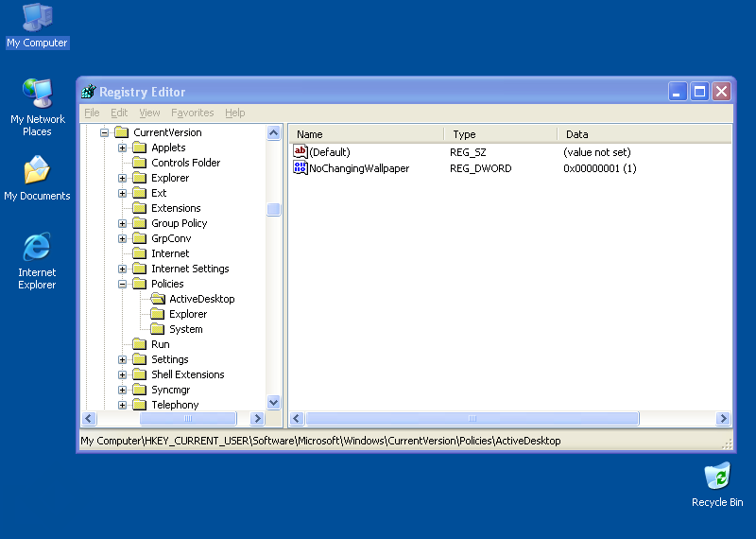
Task: Expand the Group Policy key
Action: [122, 223]
